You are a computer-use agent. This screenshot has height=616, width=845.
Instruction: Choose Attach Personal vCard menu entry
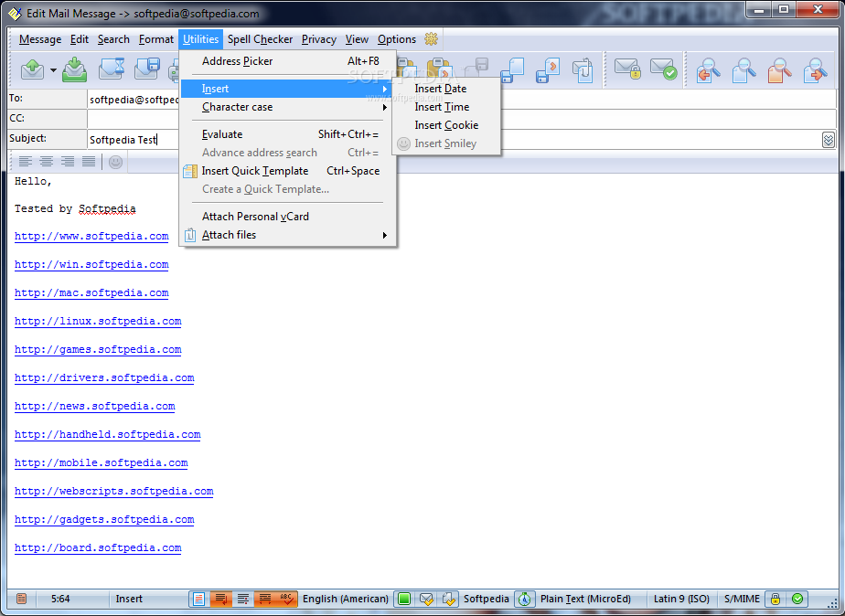pos(289,217)
